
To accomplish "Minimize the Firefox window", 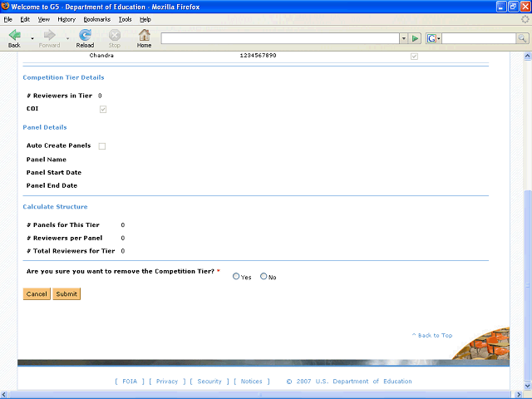I will click(x=501, y=7).
